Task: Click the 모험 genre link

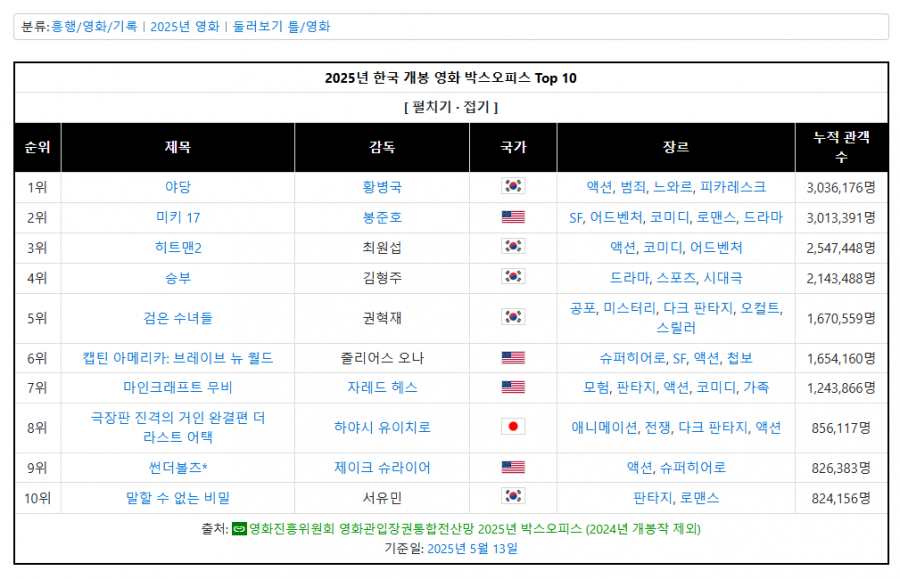Action: pyautogui.click(x=596, y=388)
